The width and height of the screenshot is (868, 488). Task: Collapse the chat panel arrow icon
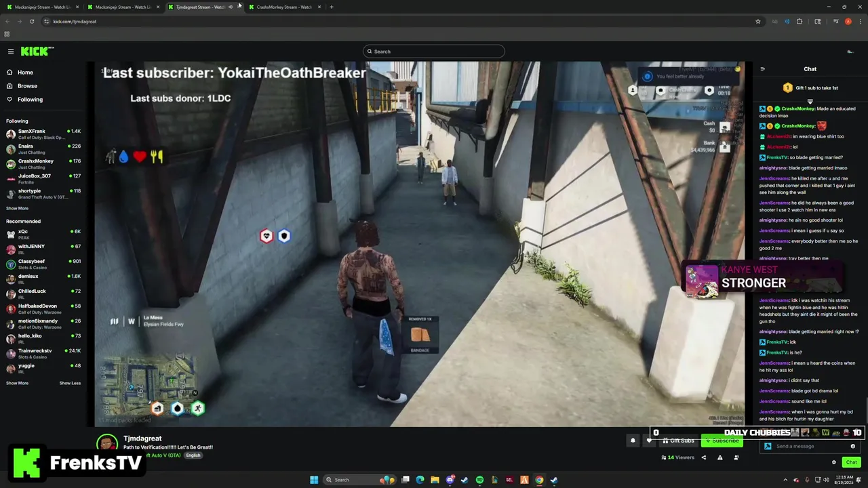(762, 69)
